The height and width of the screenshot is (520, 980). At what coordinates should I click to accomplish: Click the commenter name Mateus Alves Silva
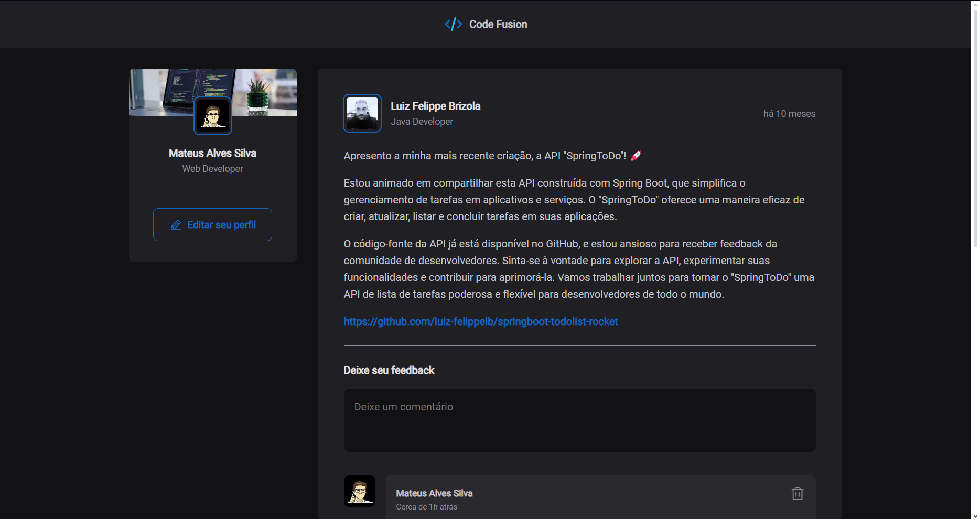434,493
